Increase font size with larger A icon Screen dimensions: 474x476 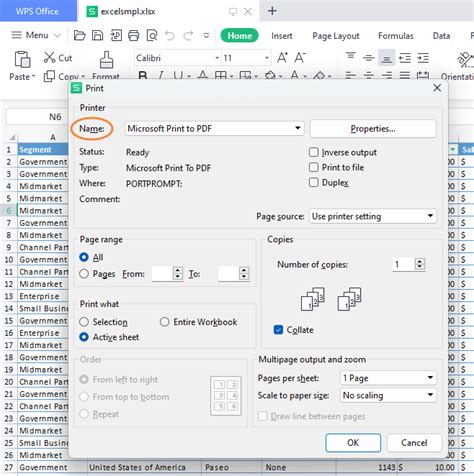pos(282,58)
